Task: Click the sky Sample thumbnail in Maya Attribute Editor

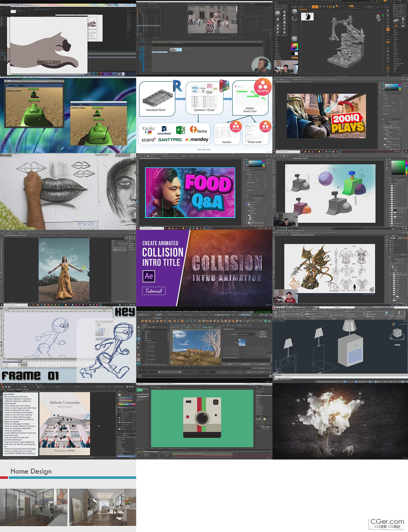Action: (242, 343)
